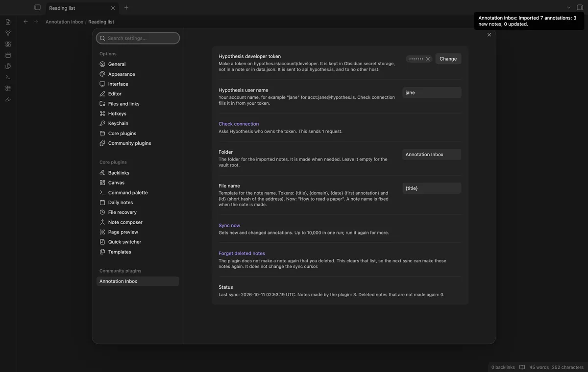This screenshot has width=588, height=372.
Task: Click 252 characters in the status bar
Action: (567, 367)
